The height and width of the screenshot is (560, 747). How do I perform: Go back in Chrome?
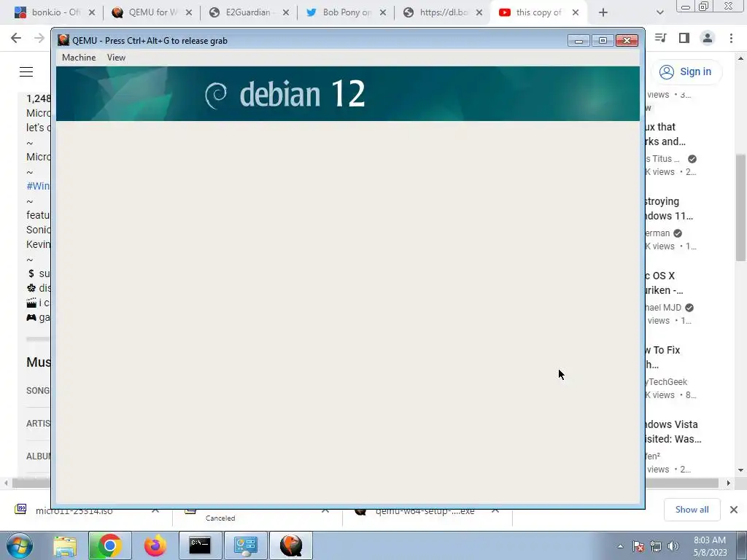point(16,38)
